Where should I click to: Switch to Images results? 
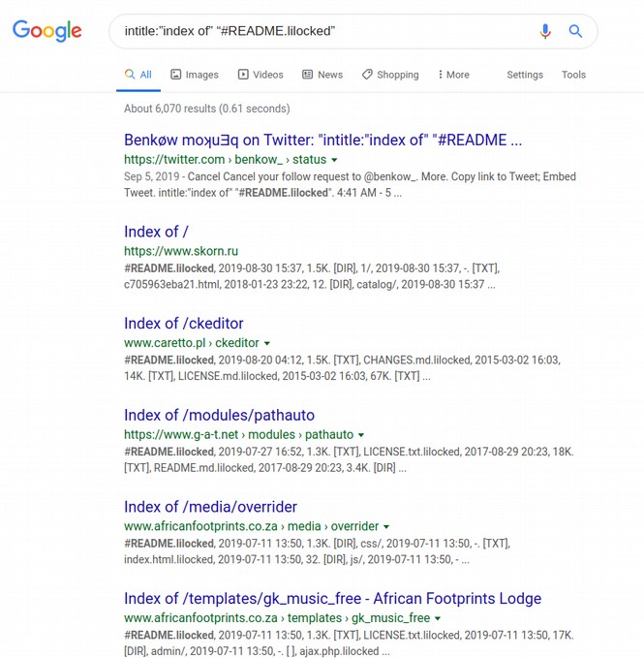(194, 75)
